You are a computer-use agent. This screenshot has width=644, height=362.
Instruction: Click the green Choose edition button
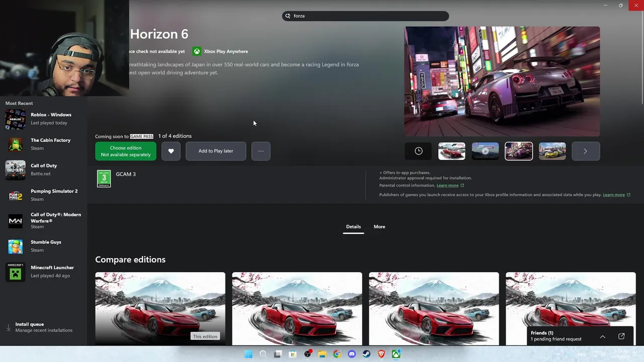tap(126, 151)
